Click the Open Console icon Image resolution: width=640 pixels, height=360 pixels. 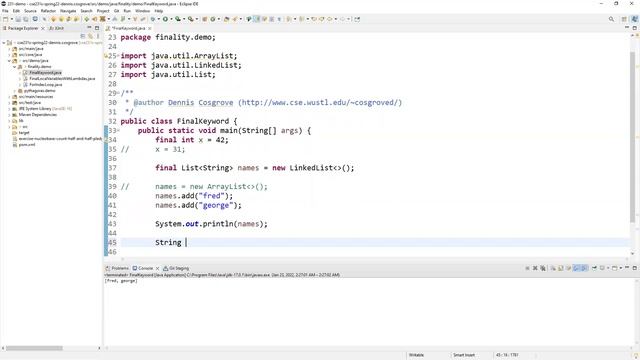pyautogui.click(x=614, y=268)
